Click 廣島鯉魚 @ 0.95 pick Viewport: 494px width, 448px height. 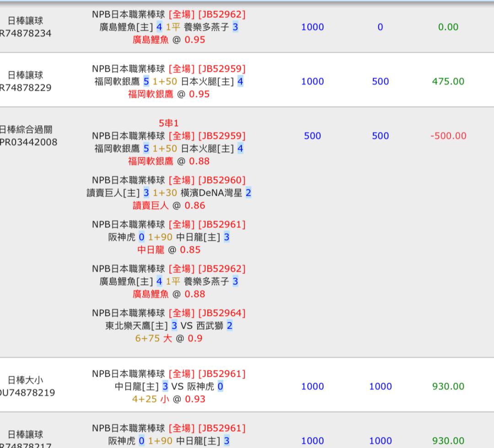coord(168,40)
